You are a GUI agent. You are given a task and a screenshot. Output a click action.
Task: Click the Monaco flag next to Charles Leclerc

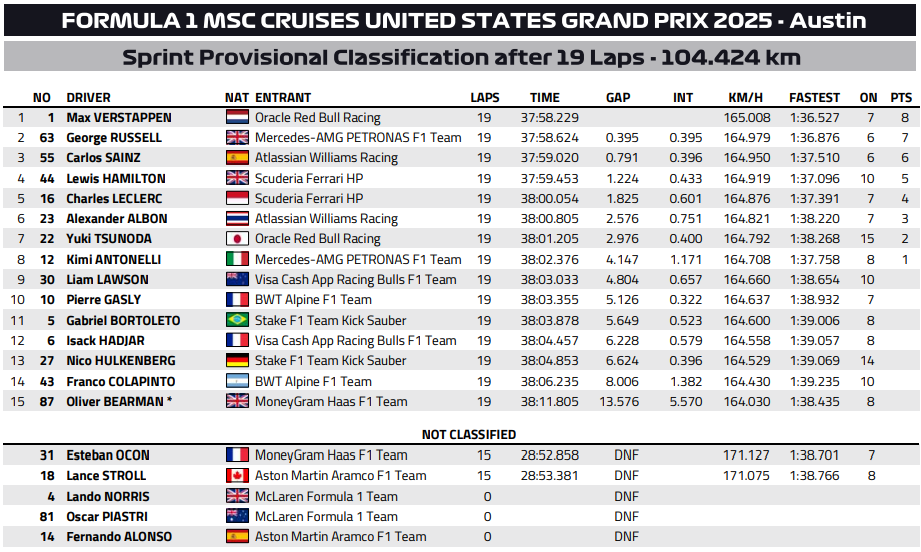237,198
